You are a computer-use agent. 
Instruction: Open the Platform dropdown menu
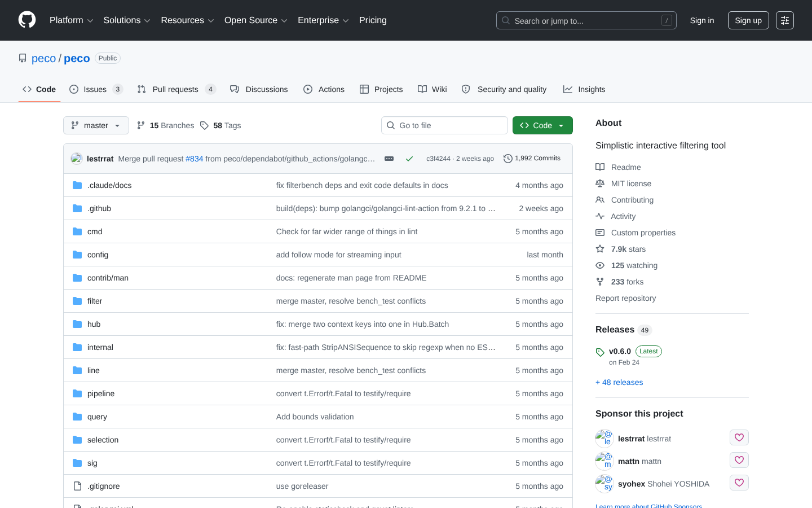click(72, 20)
